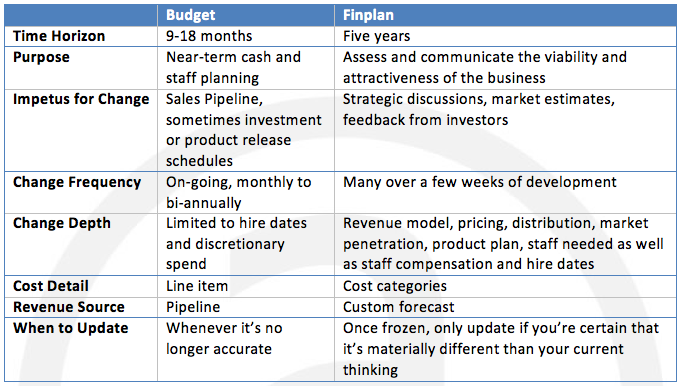This screenshot has width=681, height=386.
Task: Select the Revenue Source row label
Action: (69, 307)
